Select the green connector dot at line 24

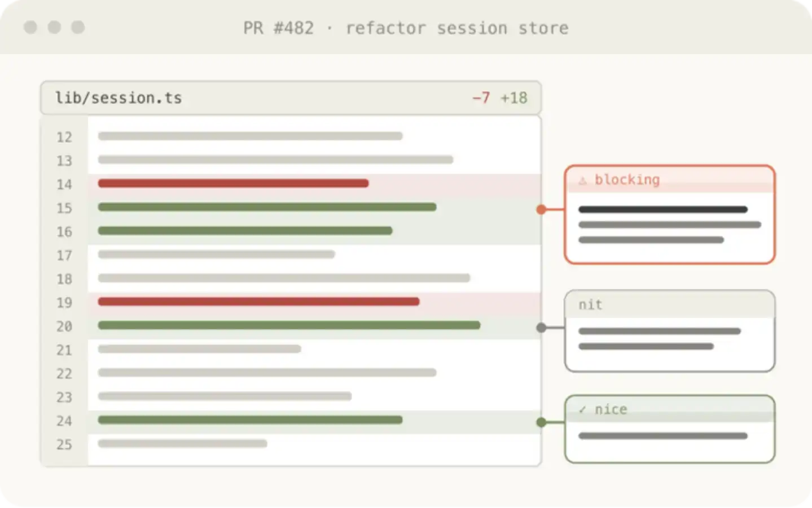tap(541, 422)
